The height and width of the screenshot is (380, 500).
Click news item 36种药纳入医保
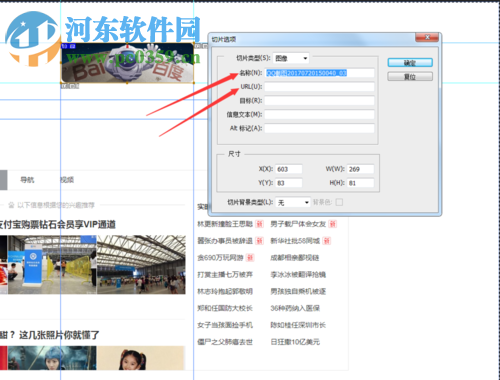[x=295, y=308]
